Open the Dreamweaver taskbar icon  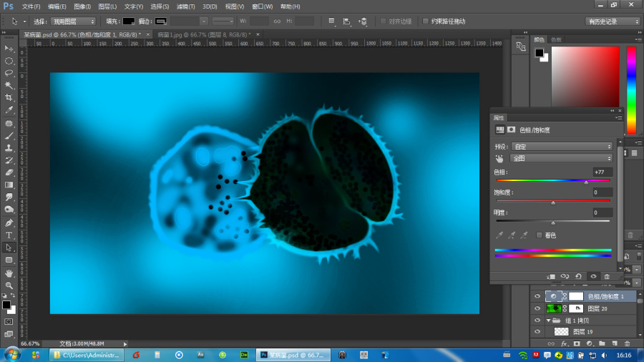point(244,355)
